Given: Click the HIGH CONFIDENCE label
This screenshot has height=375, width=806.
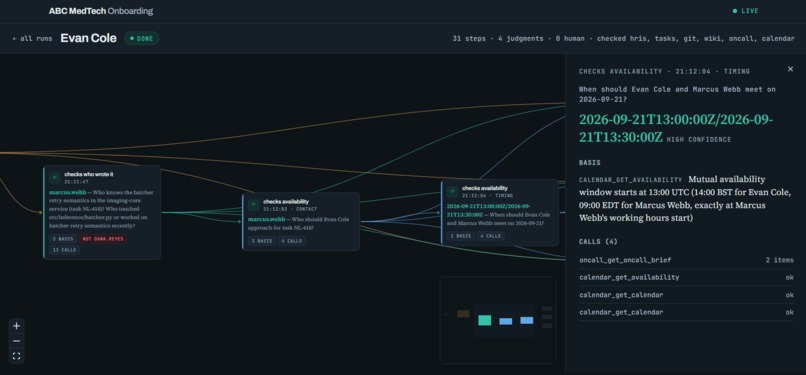Looking at the screenshot, I should click(x=699, y=140).
